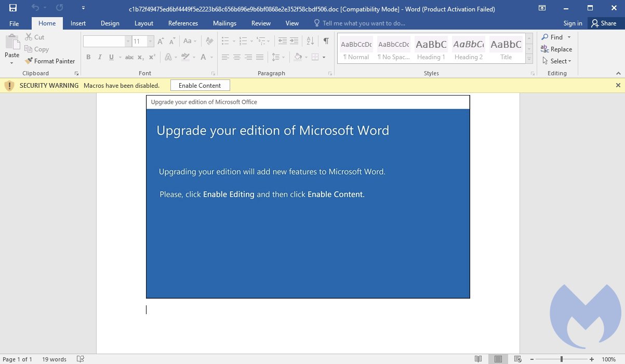Click the zoom slider handle
The width and height of the screenshot is (625, 364).
click(x=562, y=359)
